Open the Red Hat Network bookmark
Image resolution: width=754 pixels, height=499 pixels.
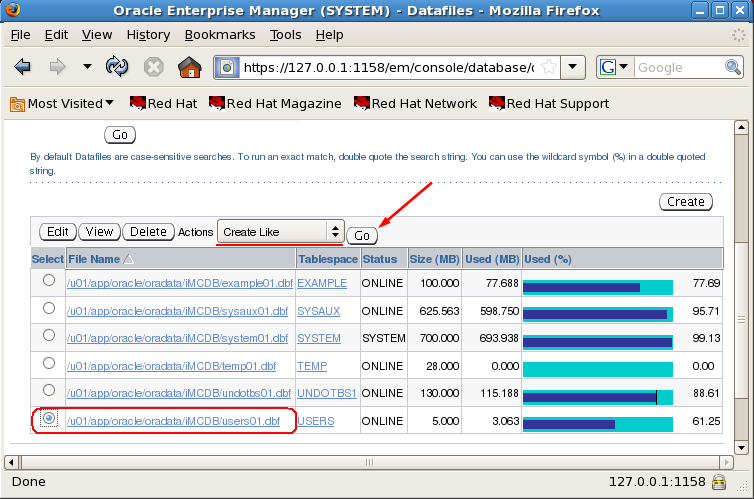[415, 103]
